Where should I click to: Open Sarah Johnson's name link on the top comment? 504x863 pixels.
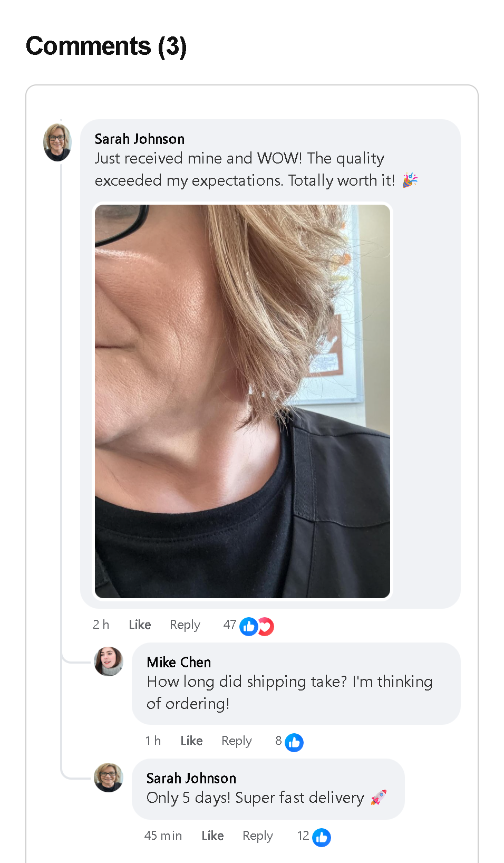tap(140, 139)
